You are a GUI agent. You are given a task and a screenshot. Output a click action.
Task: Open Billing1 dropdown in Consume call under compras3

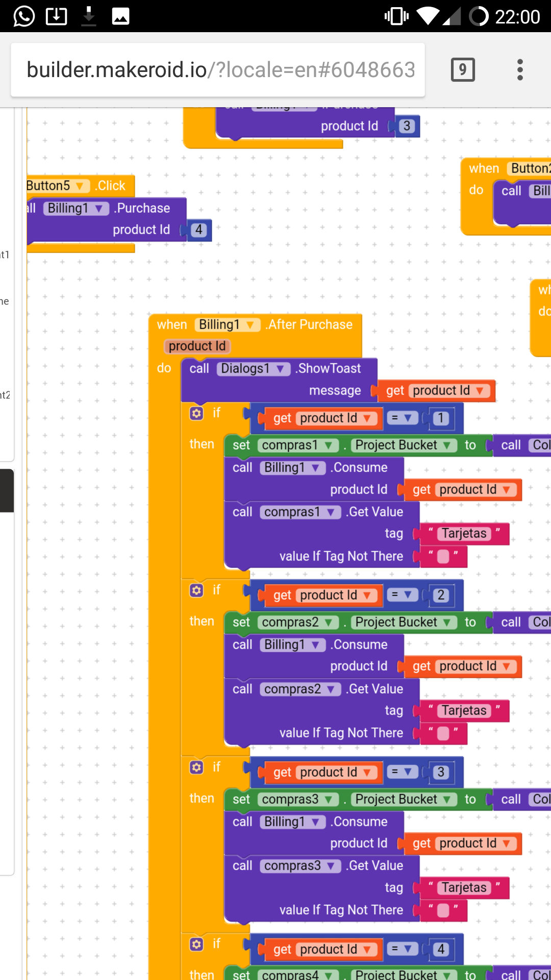coord(293,822)
